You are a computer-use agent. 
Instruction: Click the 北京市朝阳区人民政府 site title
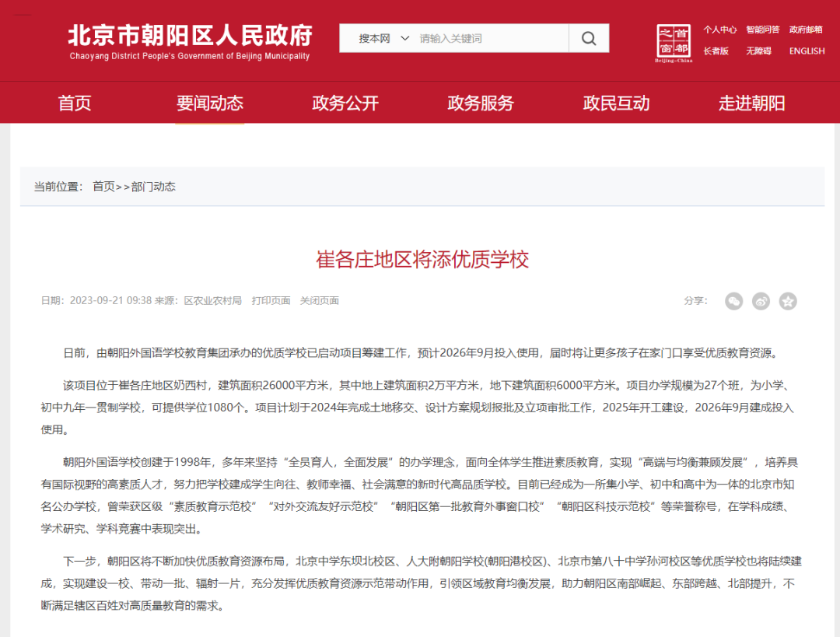[191, 35]
